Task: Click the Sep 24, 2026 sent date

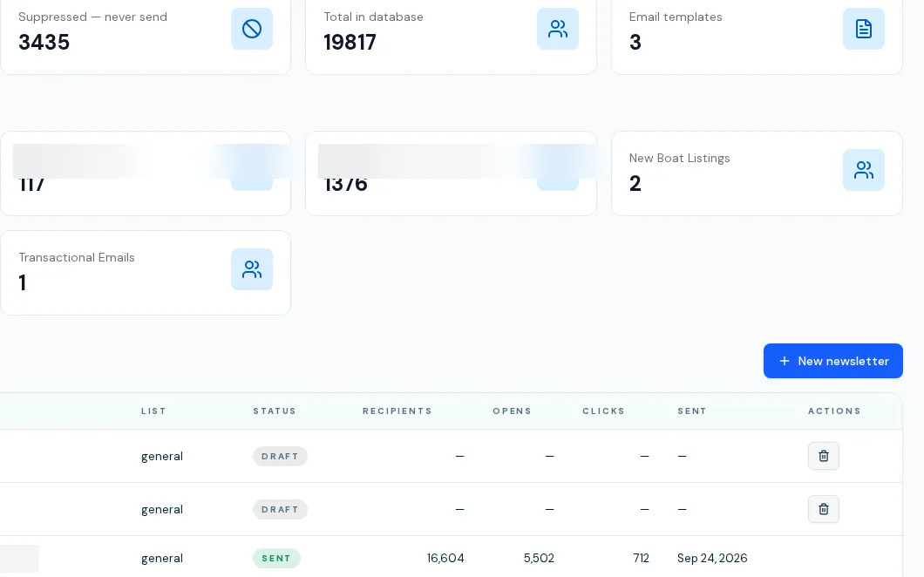Action: [x=712, y=558]
